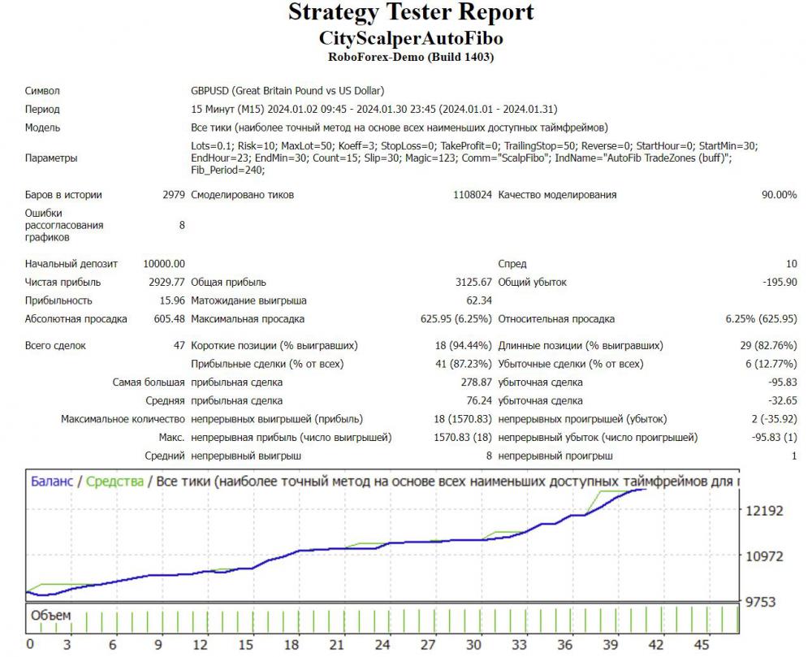Click the initial deposit value 10000.00
812x657 pixels.
point(164,264)
